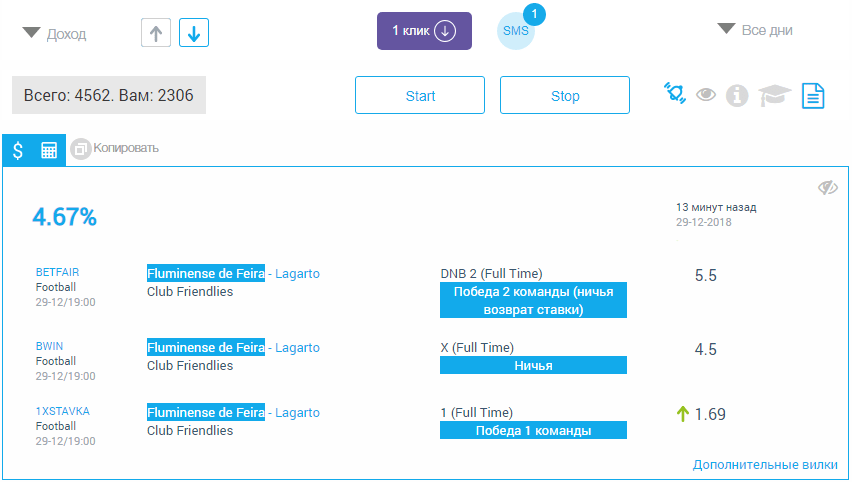Viewport: 852px width, 482px height.
Task: Expand the Все дни filter dropdown
Action: click(755, 30)
